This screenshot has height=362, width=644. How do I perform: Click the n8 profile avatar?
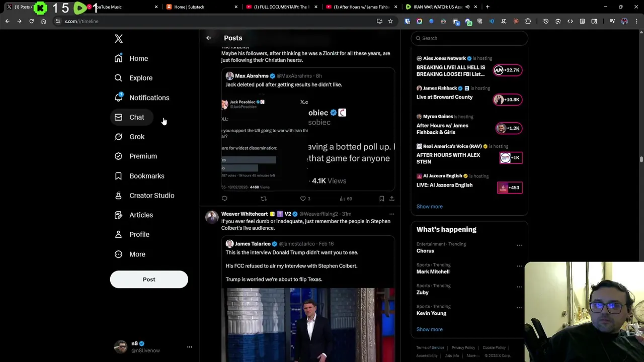pyautogui.click(x=121, y=347)
